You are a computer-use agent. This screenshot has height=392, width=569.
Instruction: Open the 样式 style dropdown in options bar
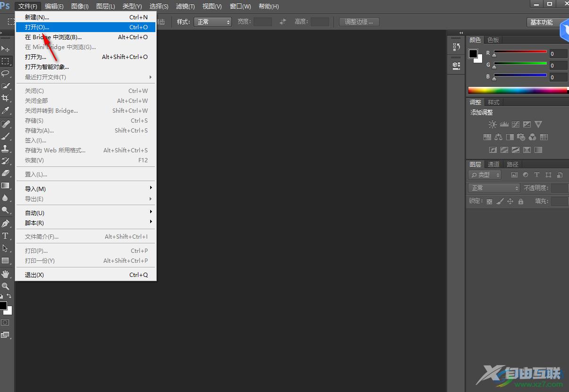click(212, 22)
